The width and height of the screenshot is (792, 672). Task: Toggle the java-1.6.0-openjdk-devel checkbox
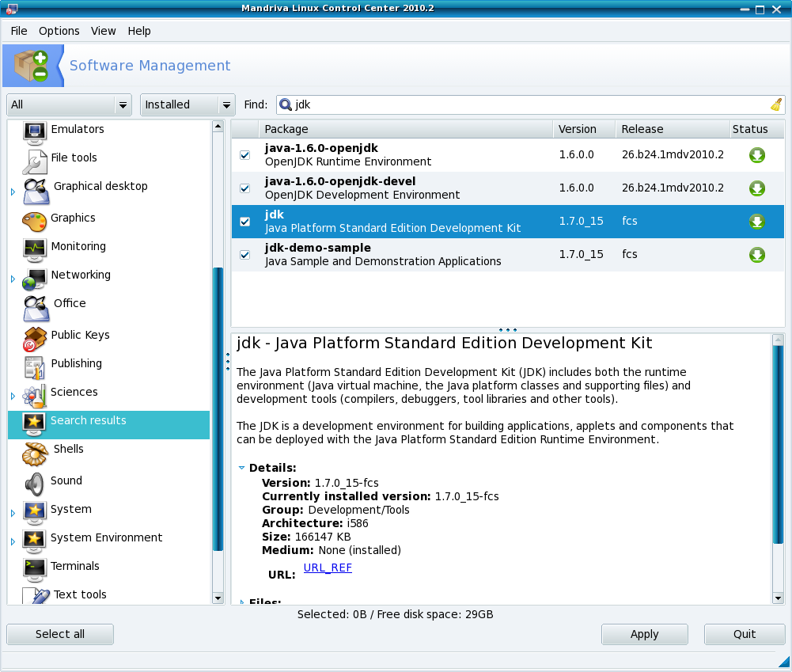[244, 188]
